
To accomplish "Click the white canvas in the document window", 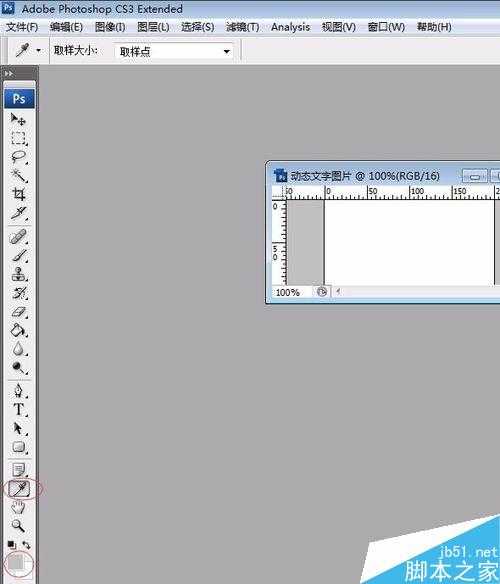I will point(409,243).
